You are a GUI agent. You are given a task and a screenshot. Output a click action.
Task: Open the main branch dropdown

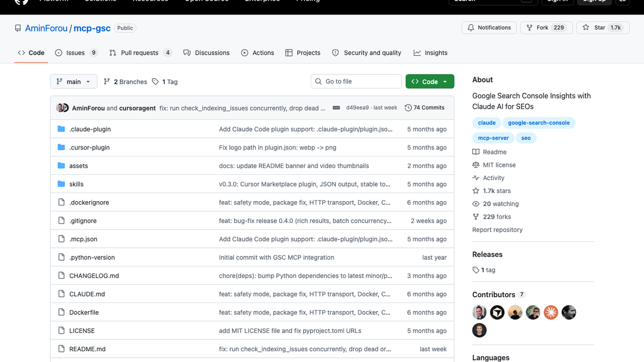(x=74, y=82)
